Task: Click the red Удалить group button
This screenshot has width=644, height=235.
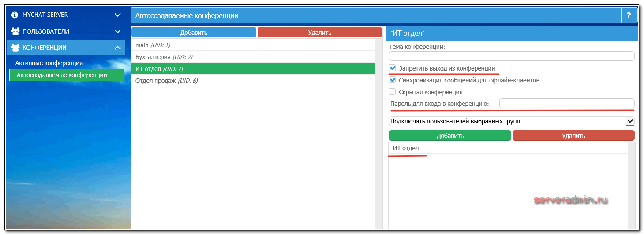Action: tap(573, 135)
